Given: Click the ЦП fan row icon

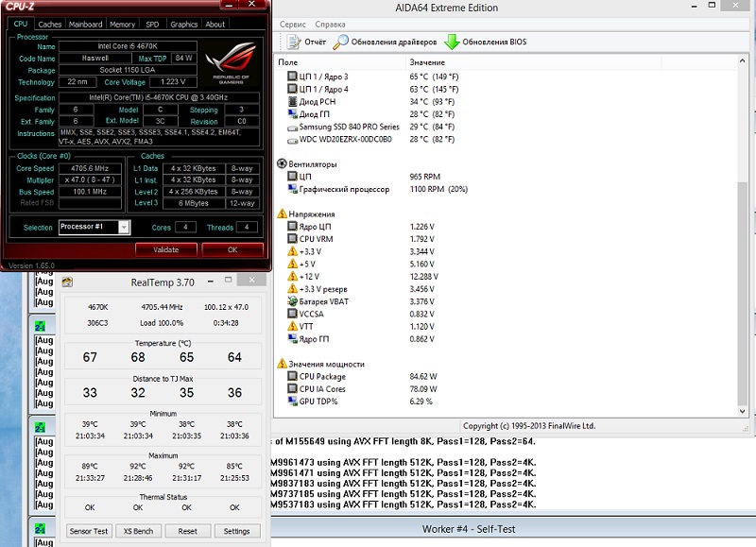Looking at the screenshot, I should 292,177.
